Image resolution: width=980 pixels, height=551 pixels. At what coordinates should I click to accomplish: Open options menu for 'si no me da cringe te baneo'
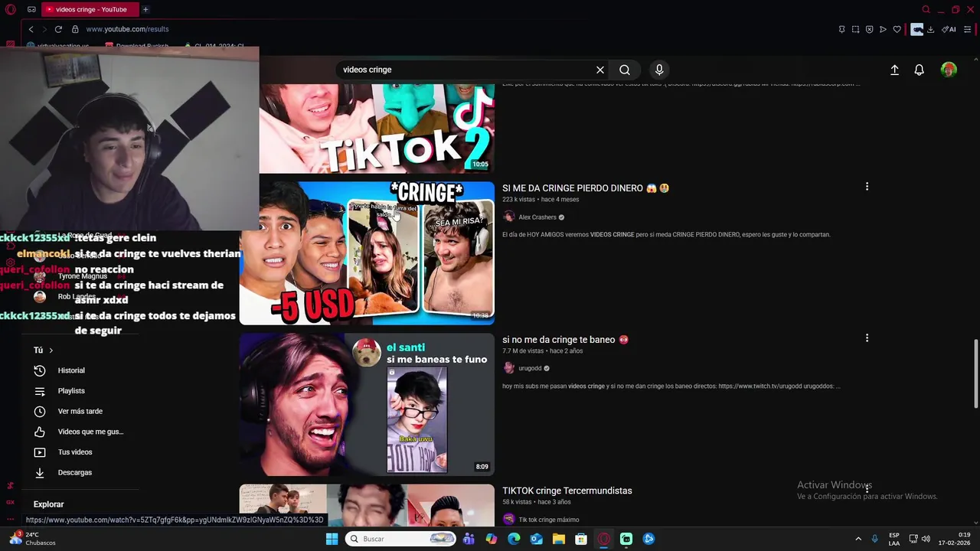coord(867,338)
